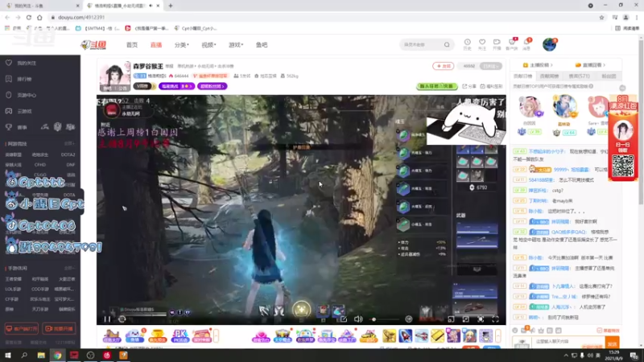Expand the 视频 video dropdown

[x=208, y=45]
